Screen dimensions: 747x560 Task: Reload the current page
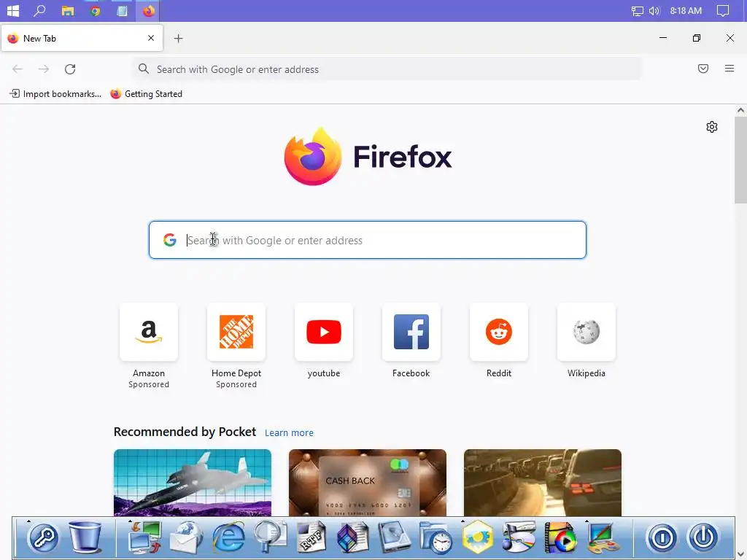pos(70,69)
